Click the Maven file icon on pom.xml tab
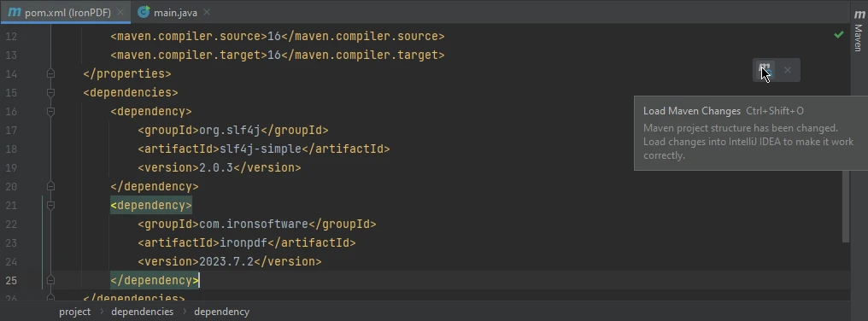This screenshot has height=321, width=868. point(15,12)
